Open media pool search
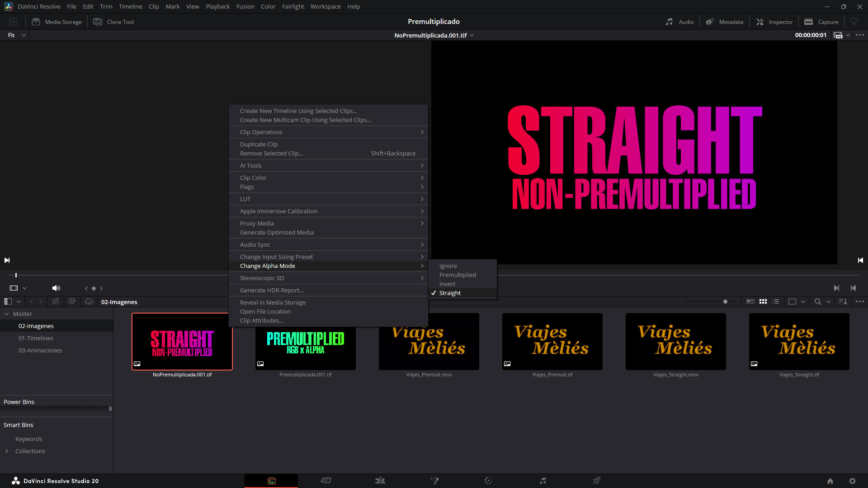This screenshot has width=868, height=488. [x=817, y=301]
